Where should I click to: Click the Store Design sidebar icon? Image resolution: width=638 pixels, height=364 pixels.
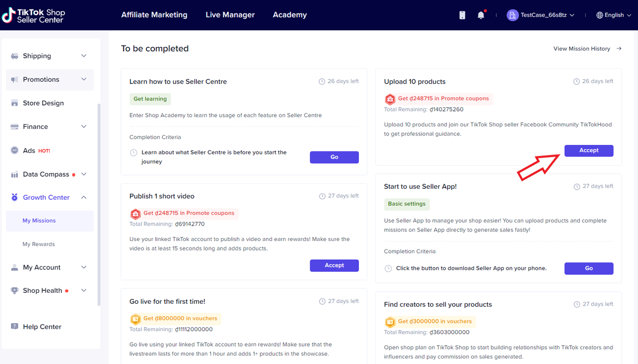[14, 103]
